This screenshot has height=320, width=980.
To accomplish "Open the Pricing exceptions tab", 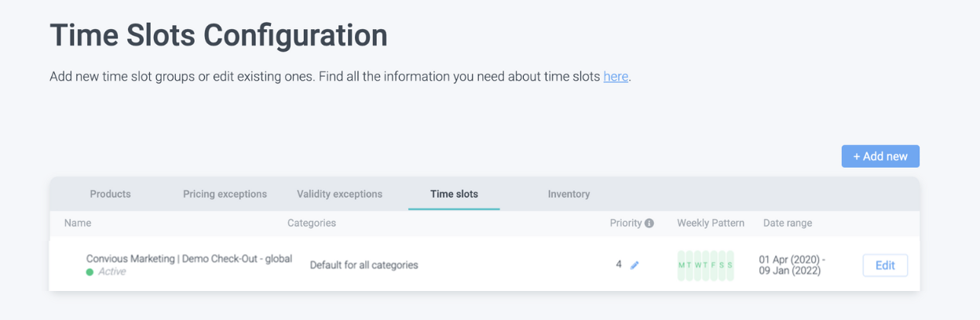I will 225,194.
